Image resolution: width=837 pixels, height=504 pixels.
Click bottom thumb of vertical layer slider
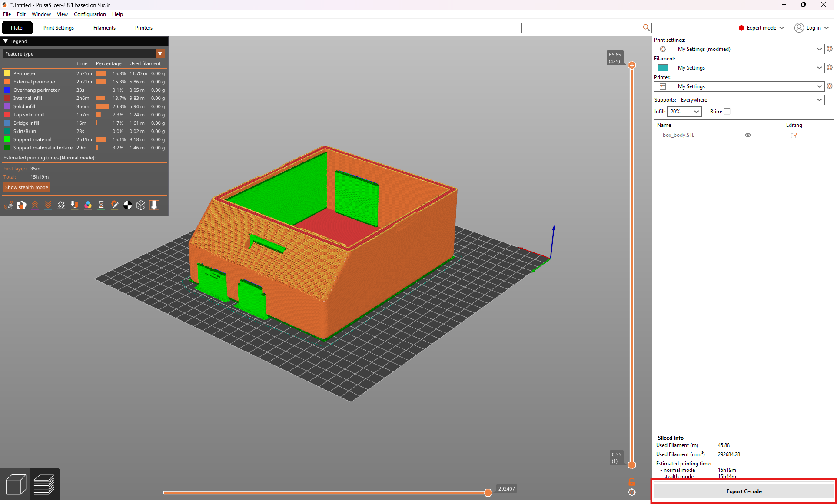[x=632, y=465]
